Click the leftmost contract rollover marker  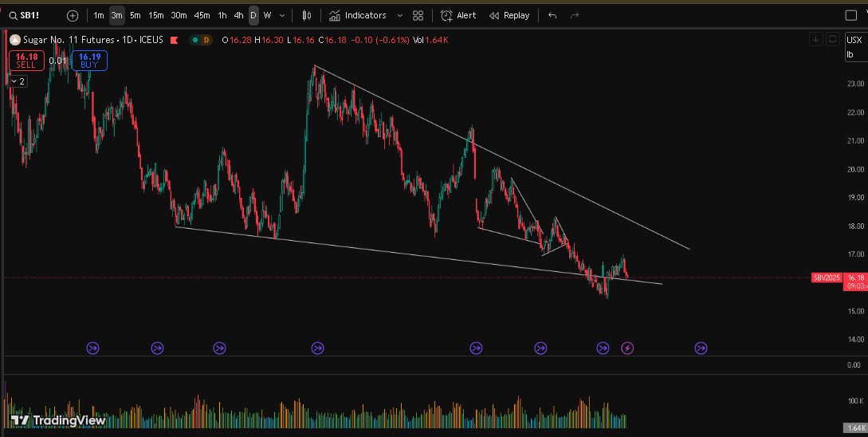(x=92, y=348)
